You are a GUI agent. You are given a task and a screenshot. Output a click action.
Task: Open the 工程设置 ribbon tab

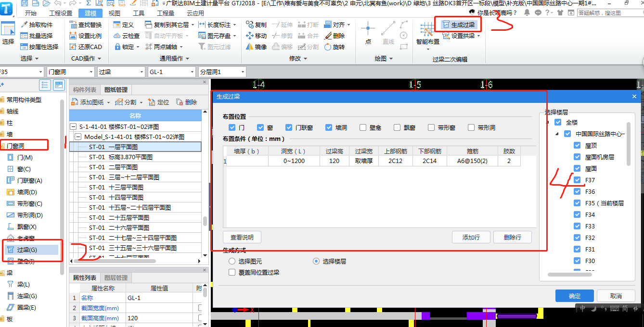pos(61,13)
